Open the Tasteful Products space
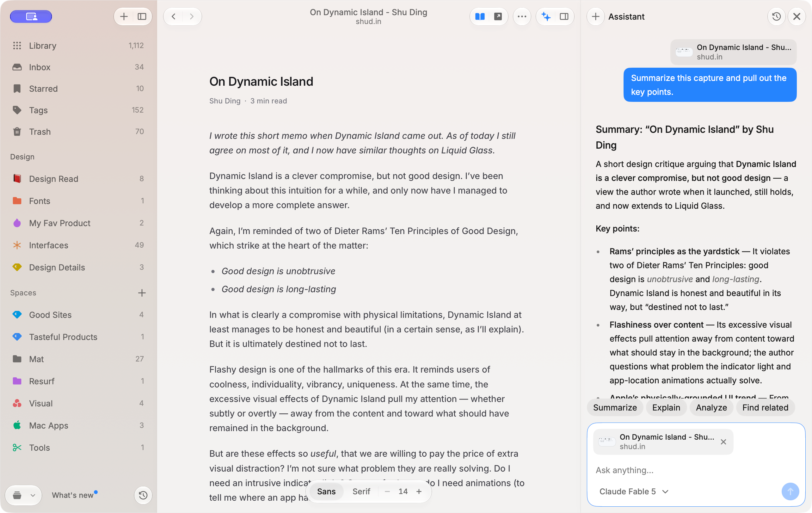This screenshot has width=812, height=513. (x=78, y=337)
